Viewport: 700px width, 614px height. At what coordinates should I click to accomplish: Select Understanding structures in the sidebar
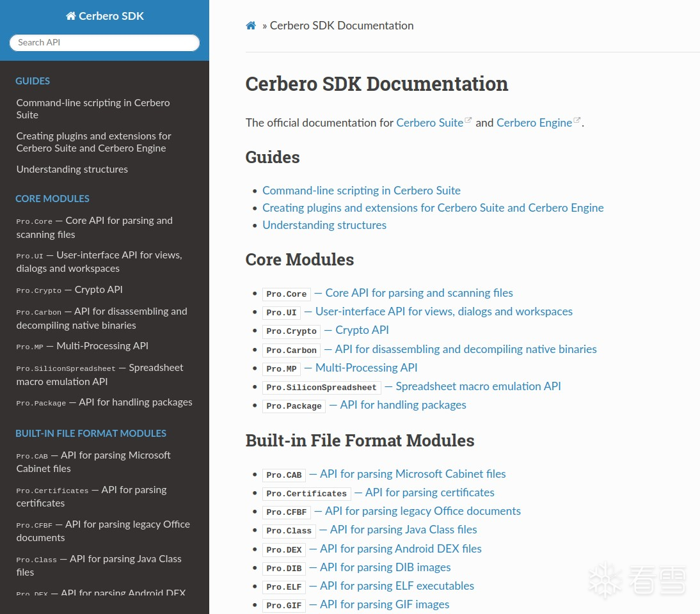[x=72, y=169]
